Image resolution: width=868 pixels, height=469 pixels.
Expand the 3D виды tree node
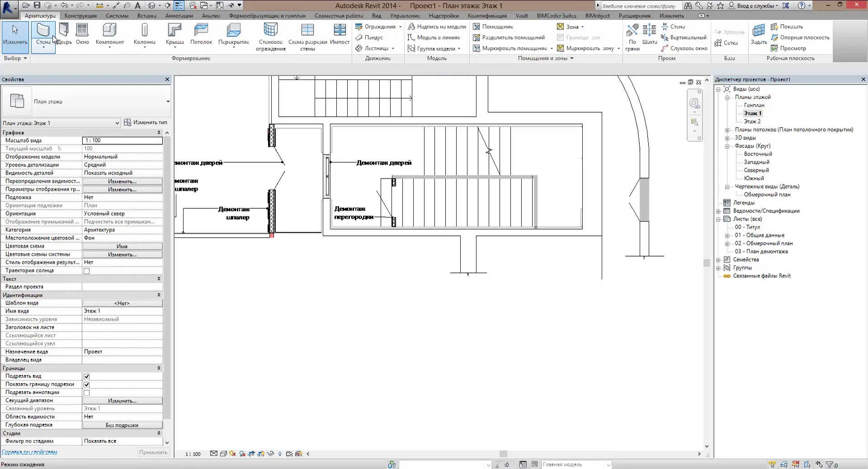(x=727, y=138)
